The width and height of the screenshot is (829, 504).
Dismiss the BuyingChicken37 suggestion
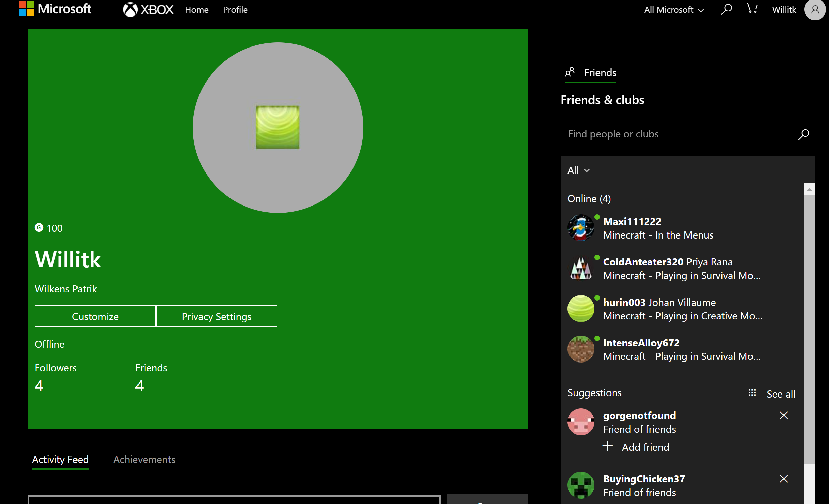(x=784, y=479)
